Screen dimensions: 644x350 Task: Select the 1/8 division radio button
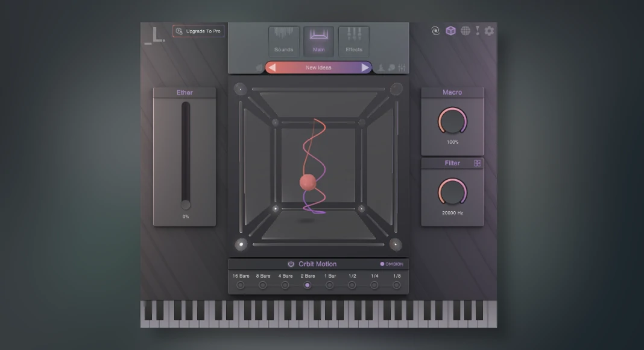pos(397,285)
